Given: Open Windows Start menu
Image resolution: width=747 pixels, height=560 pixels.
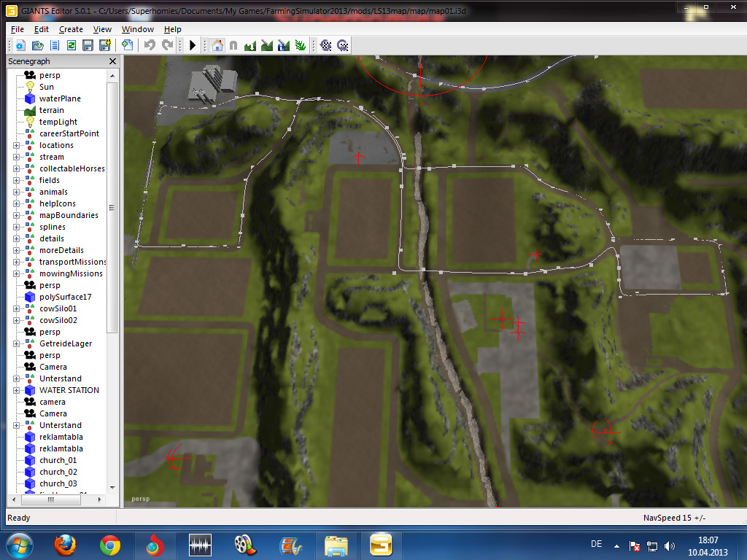Looking at the screenshot, I should tap(20, 545).
